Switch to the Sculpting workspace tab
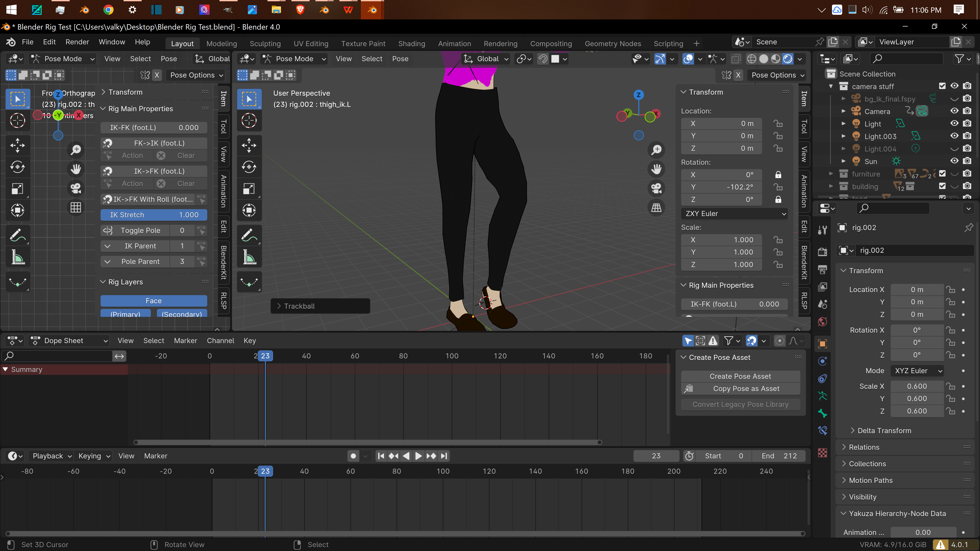 tap(265, 44)
